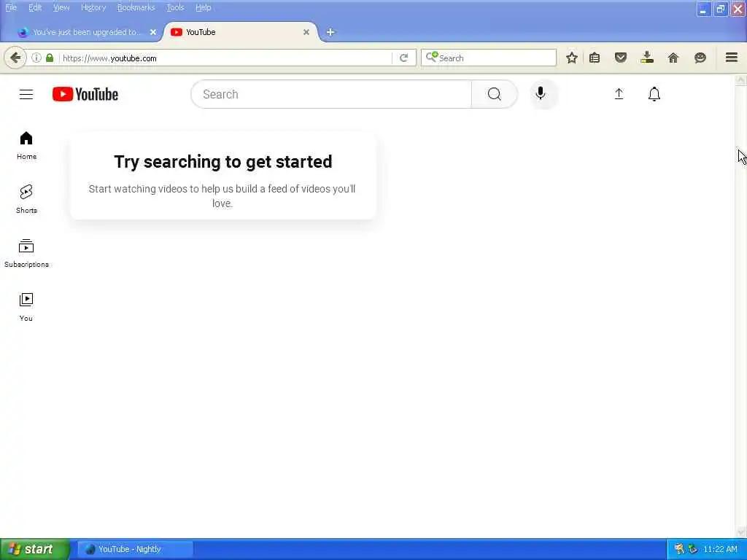Open the History menu
Image resolution: width=747 pixels, height=560 pixels.
pos(93,7)
